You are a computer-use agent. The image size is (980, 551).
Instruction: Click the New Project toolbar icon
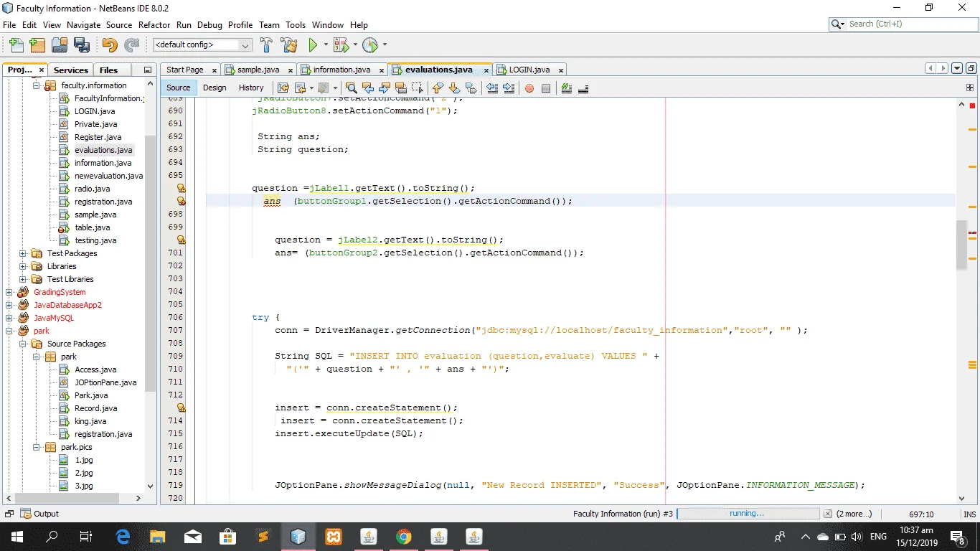coord(38,44)
